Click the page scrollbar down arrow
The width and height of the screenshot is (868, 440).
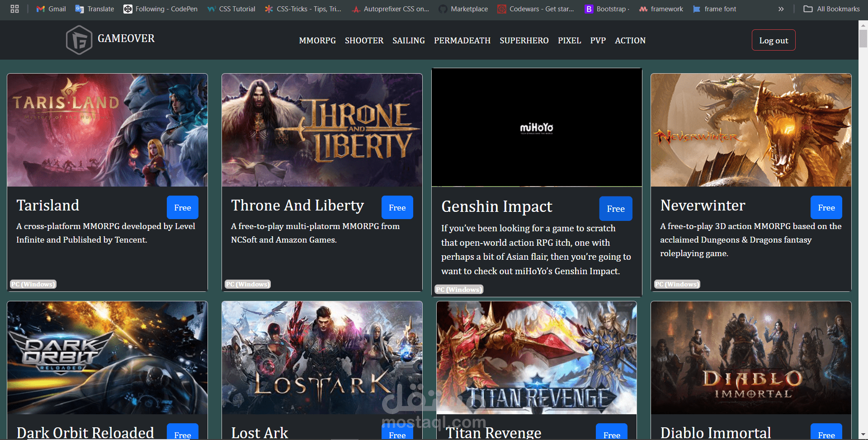[x=863, y=435]
